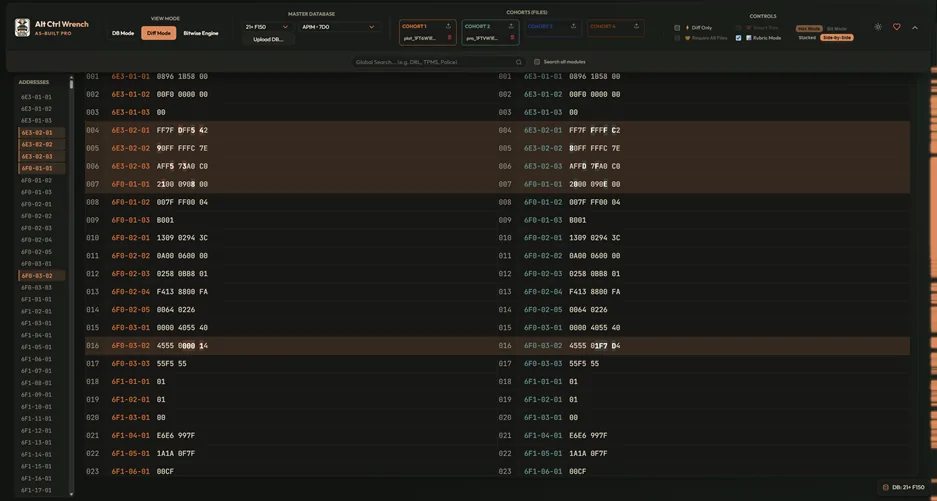Click left pane value F413 8800 FA
This screenshot has width=937, height=501.
click(182, 292)
